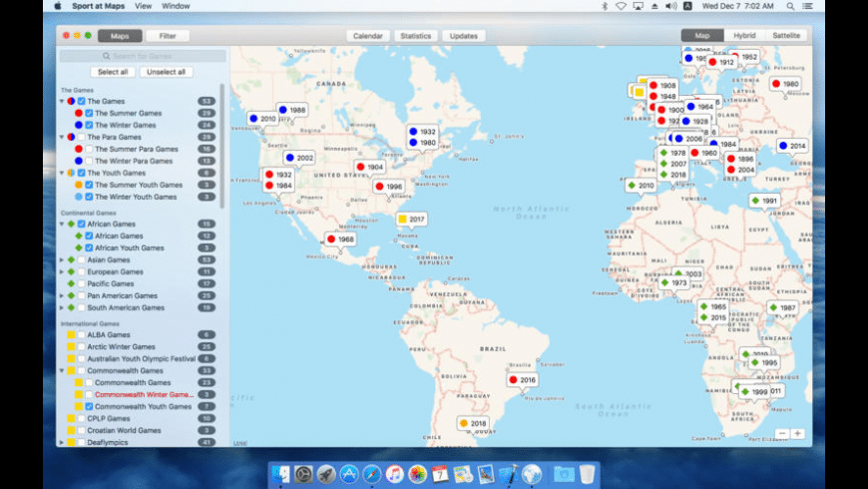Image resolution: width=868 pixels, height=489 pixels.
Task: Click the green diamond beside Pacific Games
Action: (x=71, y=283)
